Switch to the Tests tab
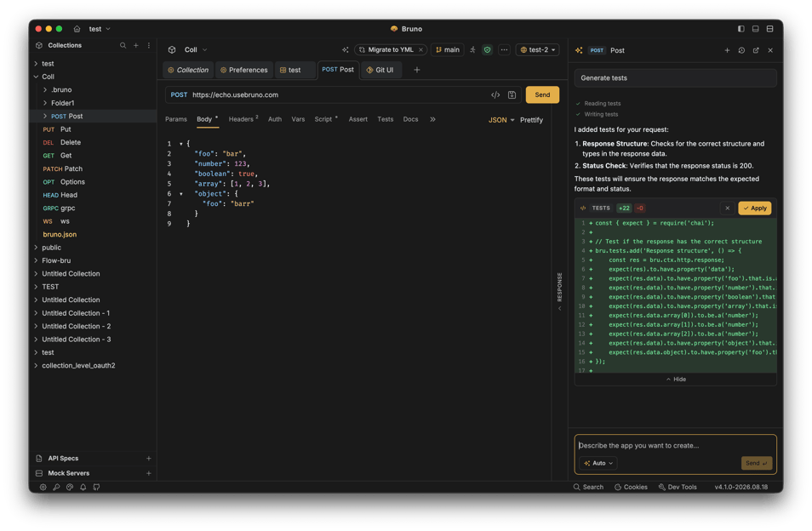The height and width of the screenshot is (531, 812). coord(386,119)
